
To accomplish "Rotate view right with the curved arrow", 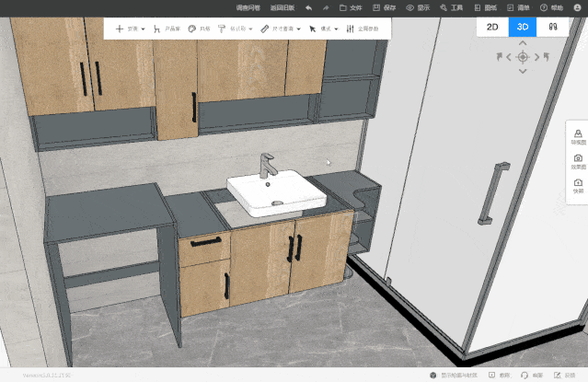I will [x=545, y=57].
